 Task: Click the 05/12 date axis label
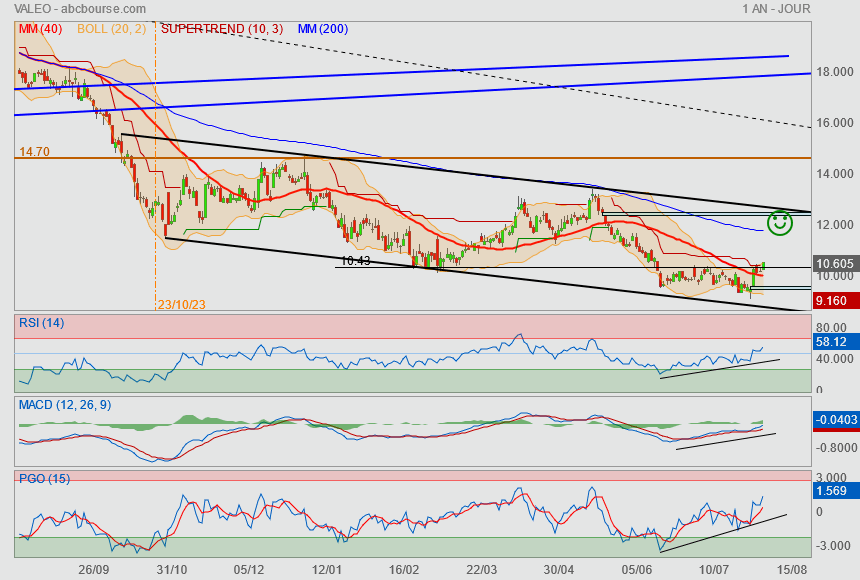coord(249,570)
